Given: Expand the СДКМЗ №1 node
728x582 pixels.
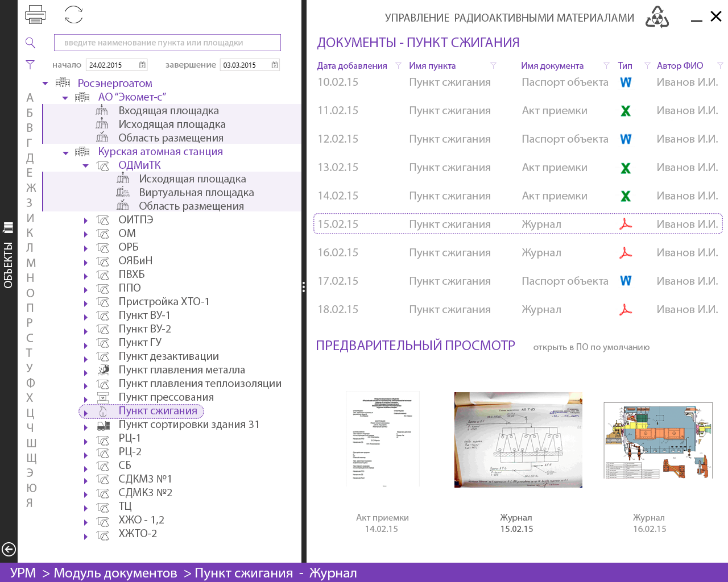Looking at the screenshot, I should pos(86,480).
